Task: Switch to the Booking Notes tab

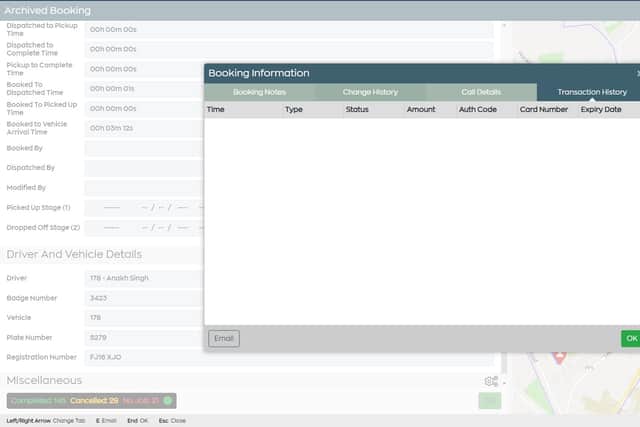Action: click(x=259, y=92)
